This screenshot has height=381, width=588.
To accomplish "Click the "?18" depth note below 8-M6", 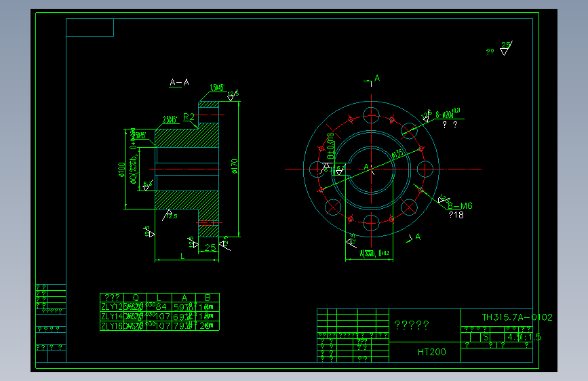I will pyautogui.click(x=456, y=215).
